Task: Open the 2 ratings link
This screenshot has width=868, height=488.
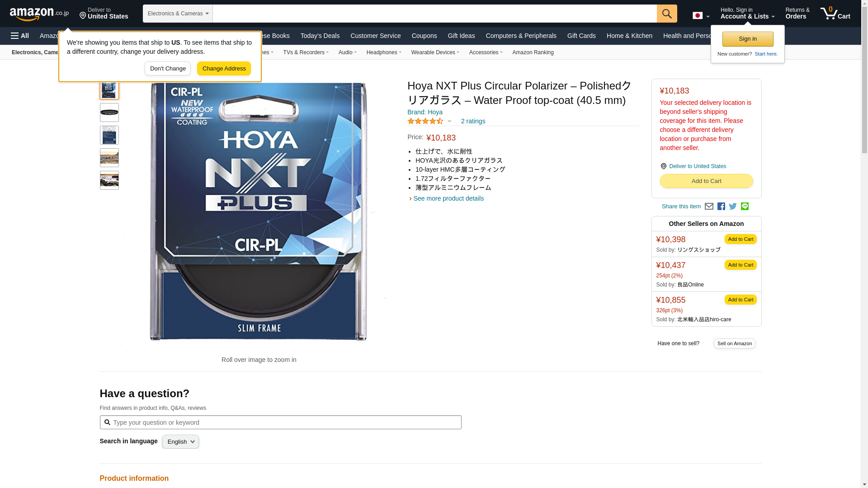Action: point(473,121)
